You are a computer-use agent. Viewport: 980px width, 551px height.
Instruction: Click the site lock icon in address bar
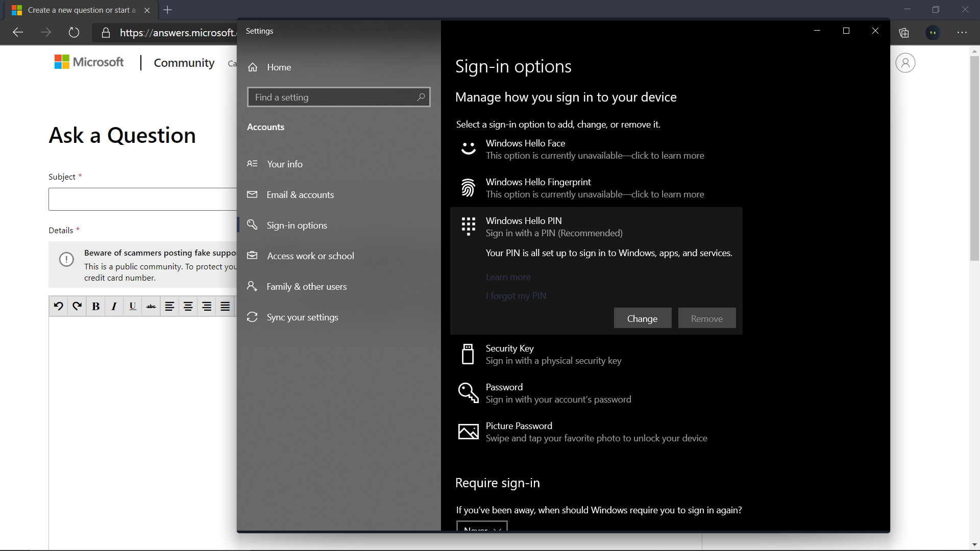tap(106, 33)
